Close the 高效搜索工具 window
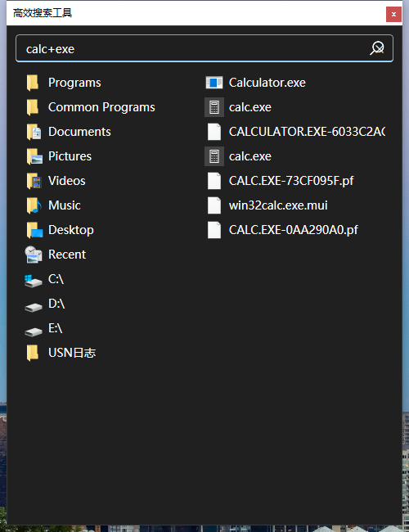This screenshot has height=532, width=409. (x=393, y=14)
